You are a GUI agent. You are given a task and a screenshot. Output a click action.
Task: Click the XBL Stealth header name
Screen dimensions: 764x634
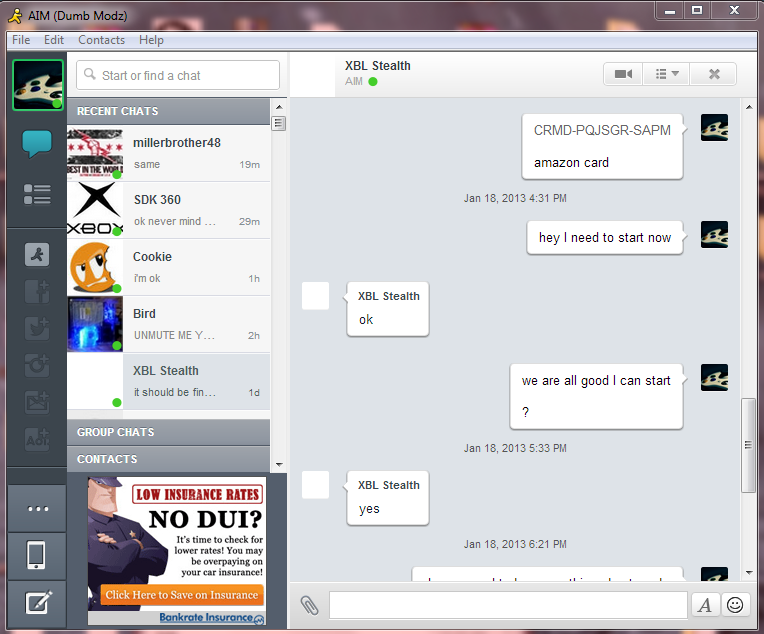tap(378, 66)
